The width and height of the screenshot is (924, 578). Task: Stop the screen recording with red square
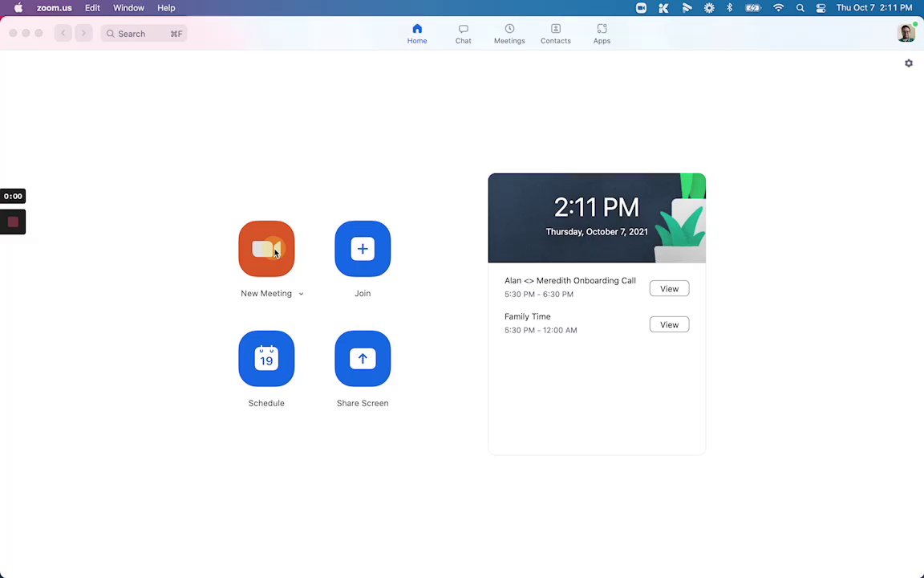tap(13, 222)
